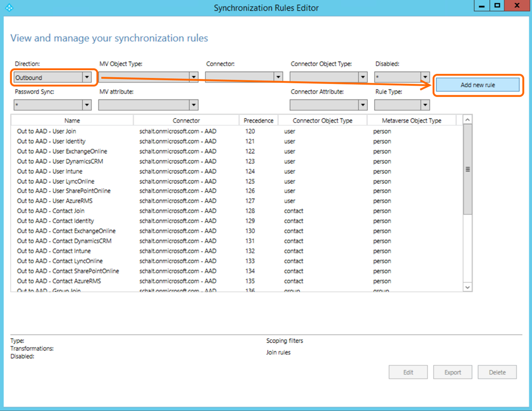Screen dimensions: 532x411
Task: Select the Out to AAD - Contact Intune rule
Action: click(x=54, y=251)
